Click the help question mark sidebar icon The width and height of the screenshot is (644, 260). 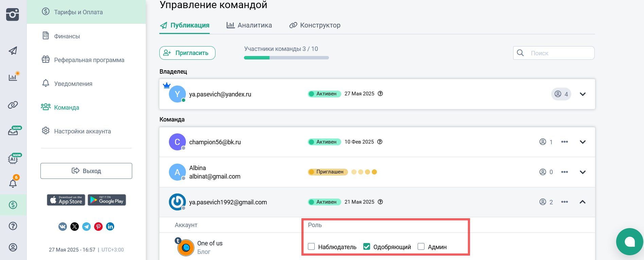[x=13, y=226]
